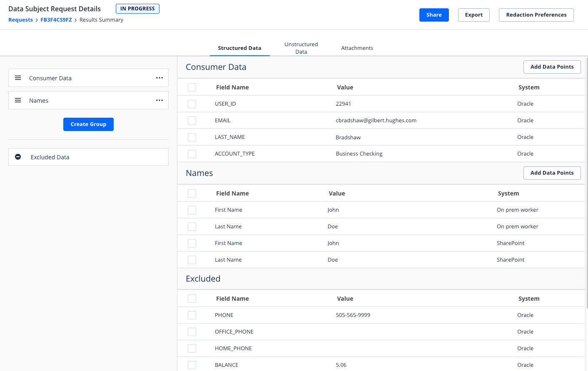Check the PHONE row in Excluded table

click(x=192, y=315)
